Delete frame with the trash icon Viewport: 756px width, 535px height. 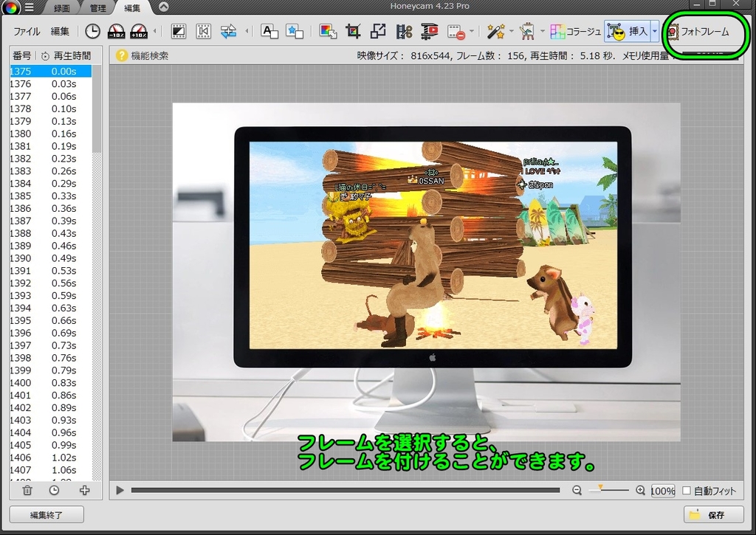tap(27, 490)
